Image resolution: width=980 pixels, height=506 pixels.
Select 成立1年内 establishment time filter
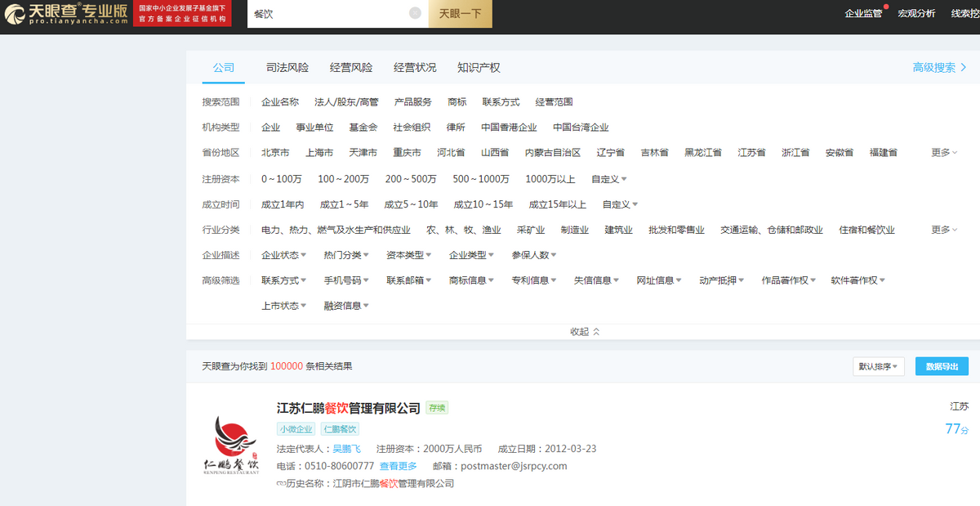click(283, 204)
